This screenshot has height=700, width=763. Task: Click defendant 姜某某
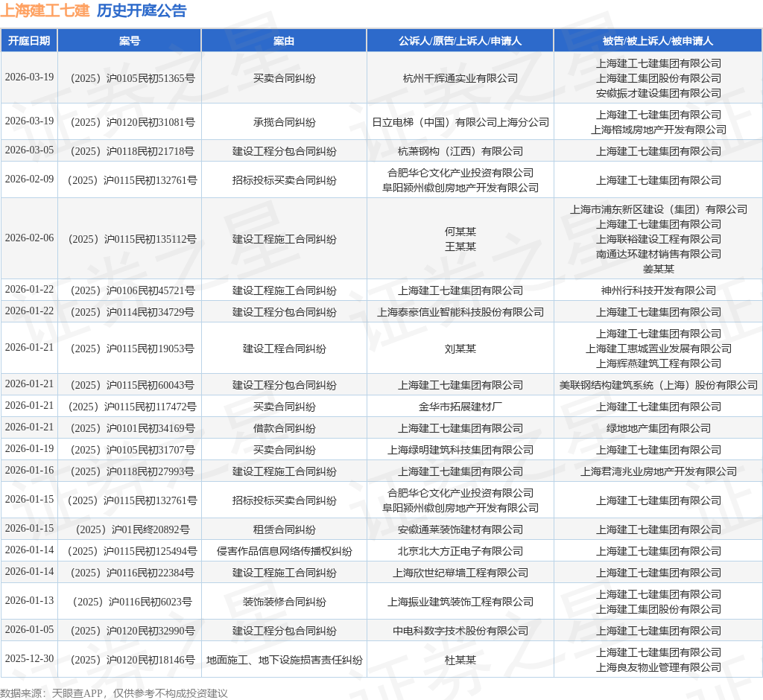(x=659, y=269)
